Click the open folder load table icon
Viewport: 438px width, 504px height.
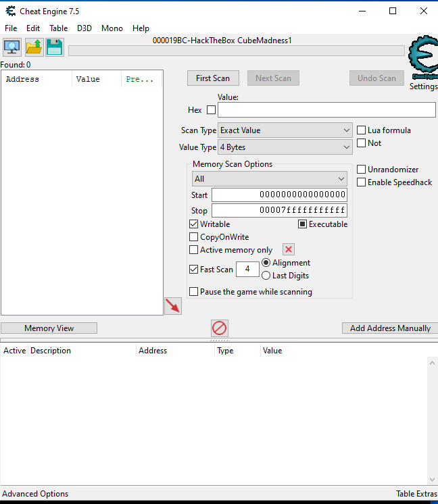(x=34, y=47)
